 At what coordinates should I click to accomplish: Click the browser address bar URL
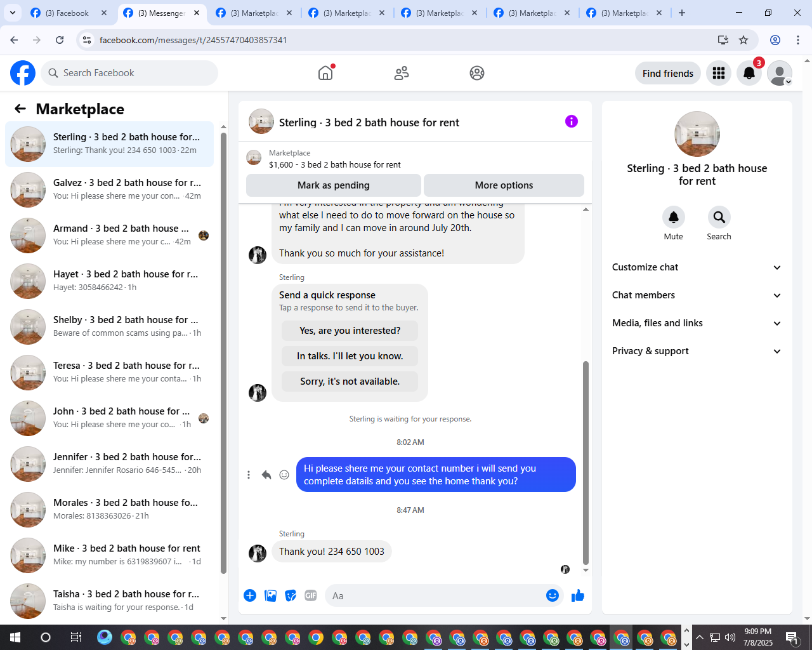point(193,40)
